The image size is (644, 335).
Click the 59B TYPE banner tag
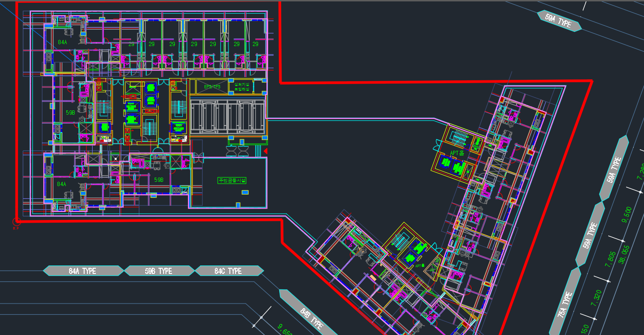pyautogui.click(x=158, y=271)
